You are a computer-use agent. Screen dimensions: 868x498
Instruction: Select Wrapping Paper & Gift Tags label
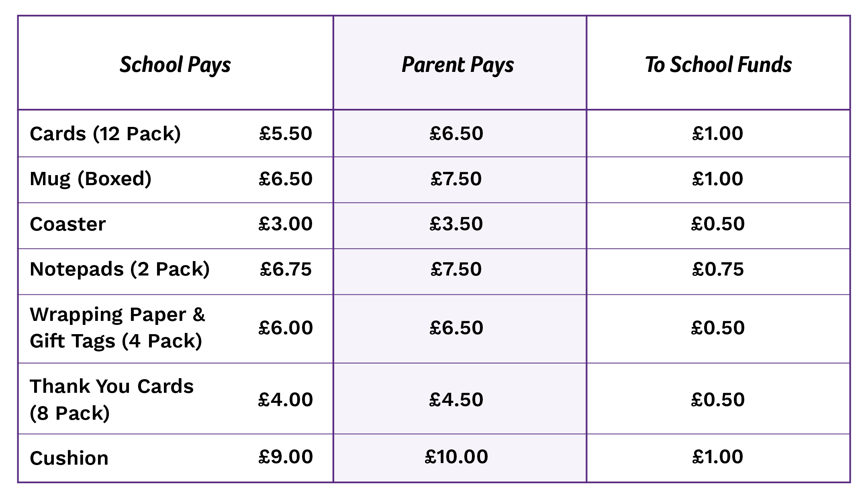tap(117, 327)
